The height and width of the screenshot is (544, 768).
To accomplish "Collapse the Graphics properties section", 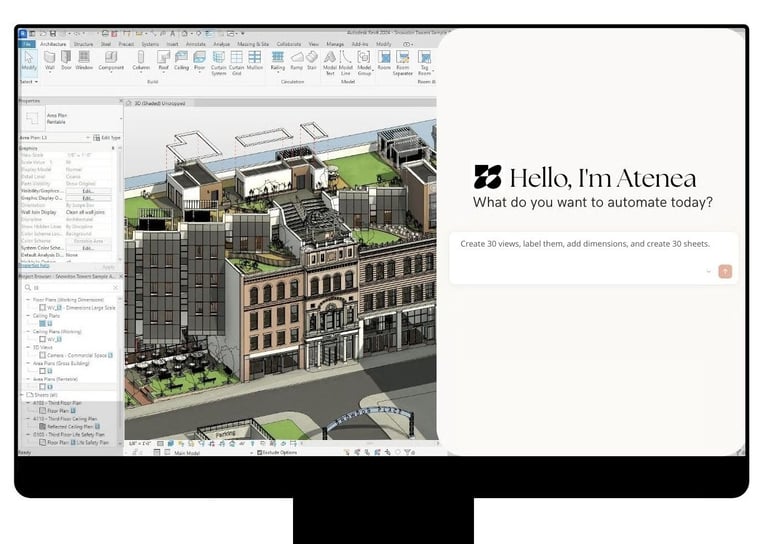I will 113,148.
